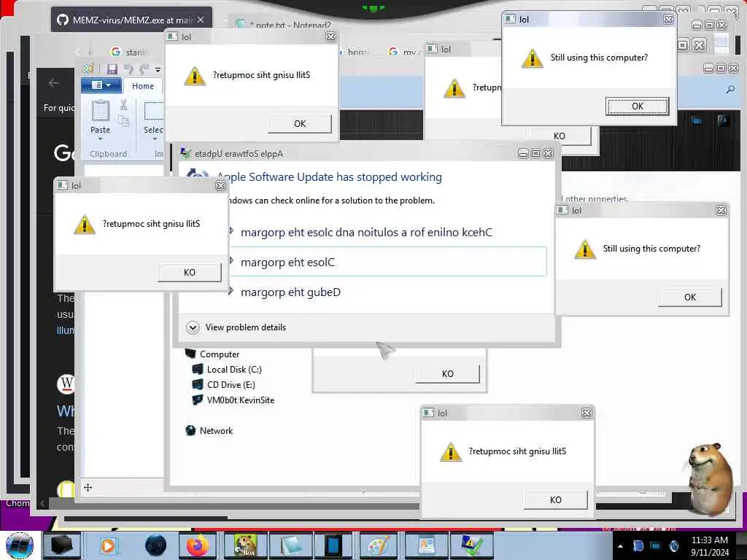Click the cursor-position cross icon in Paint's status bar

pyautogui.click(x=88, y=487)
